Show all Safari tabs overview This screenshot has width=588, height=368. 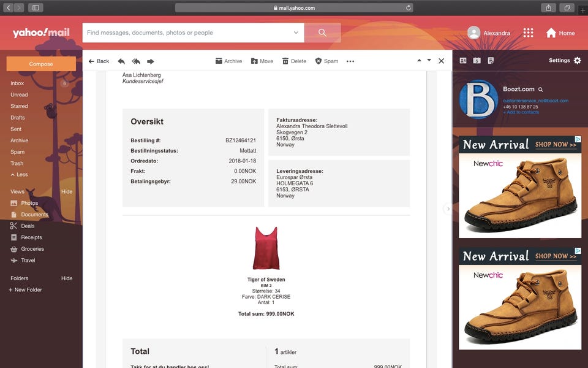[567, 7]
